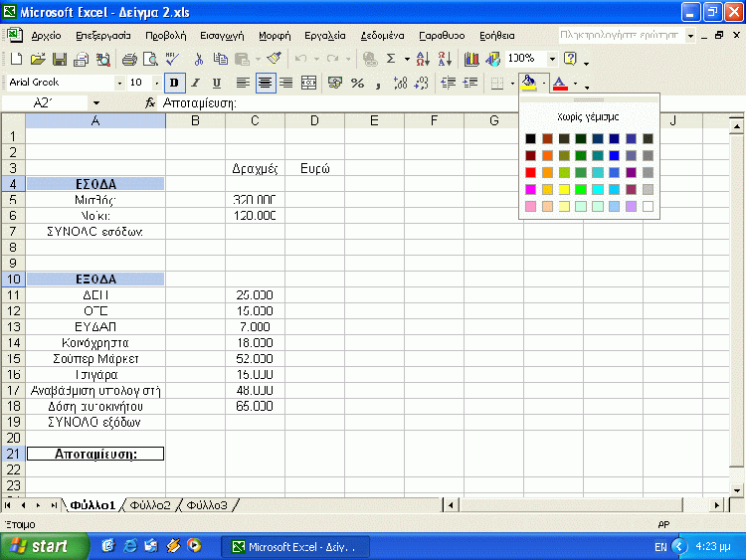Pick the bright yellow color swatch
Screen dimensions: 746x560
pos(564,189)
